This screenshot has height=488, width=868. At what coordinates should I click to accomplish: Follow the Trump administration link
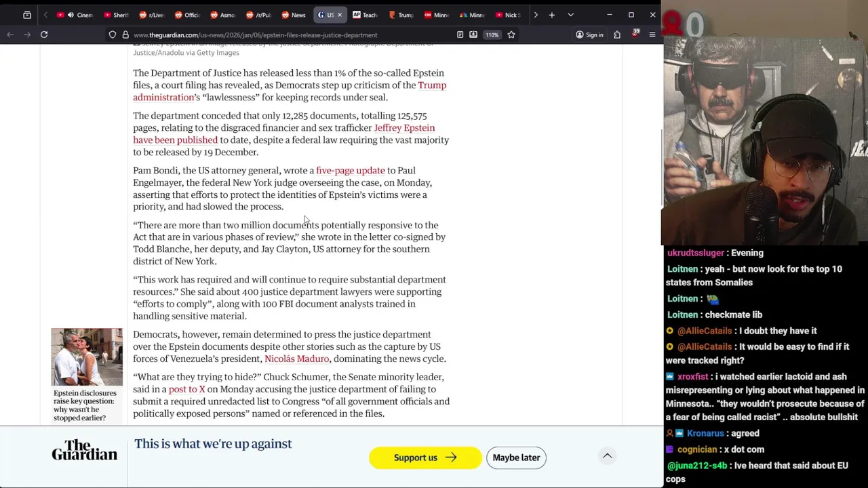tap(290, 91)
